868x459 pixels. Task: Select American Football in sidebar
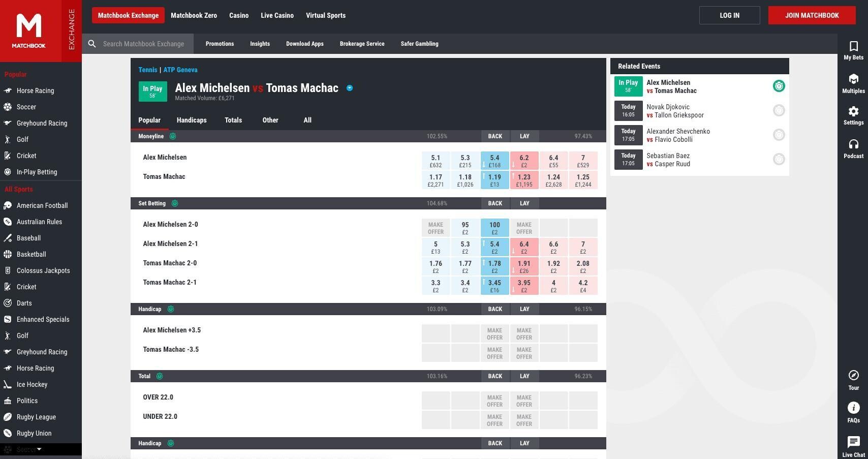(x=42, y=205)
